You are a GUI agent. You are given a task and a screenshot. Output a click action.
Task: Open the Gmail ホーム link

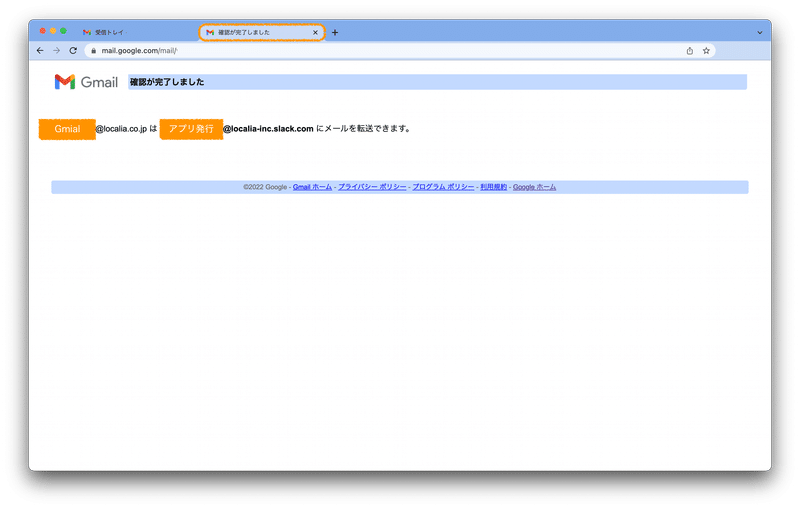click(x=312, y=187)
